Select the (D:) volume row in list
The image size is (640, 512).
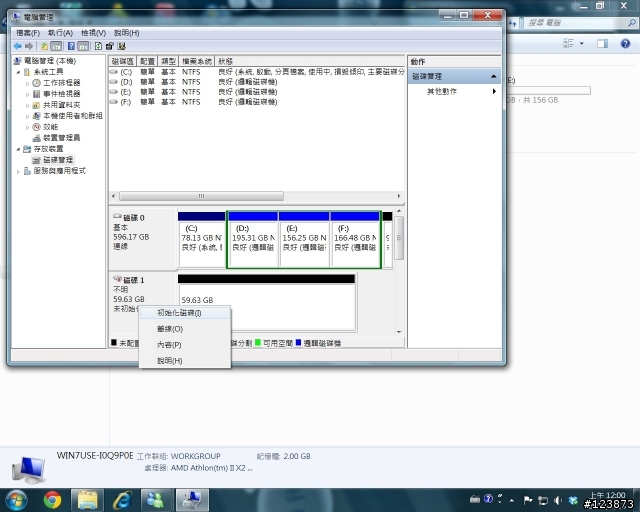[257, 82]
